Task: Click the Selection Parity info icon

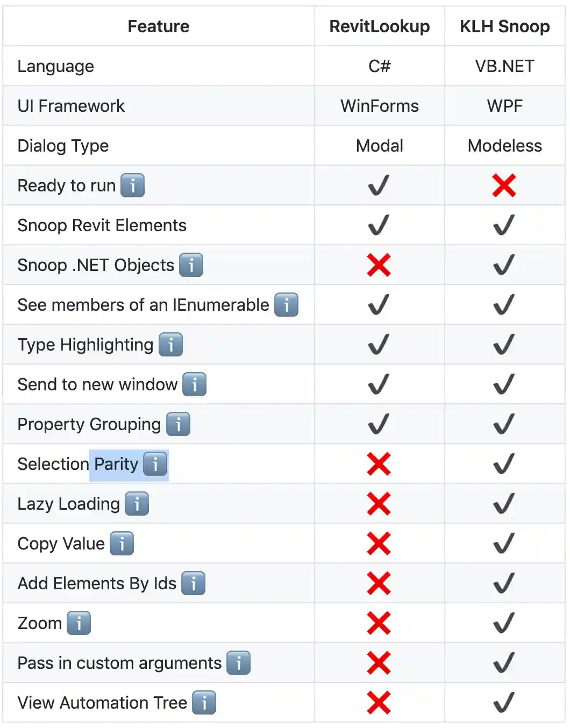Action: [155, 464]
